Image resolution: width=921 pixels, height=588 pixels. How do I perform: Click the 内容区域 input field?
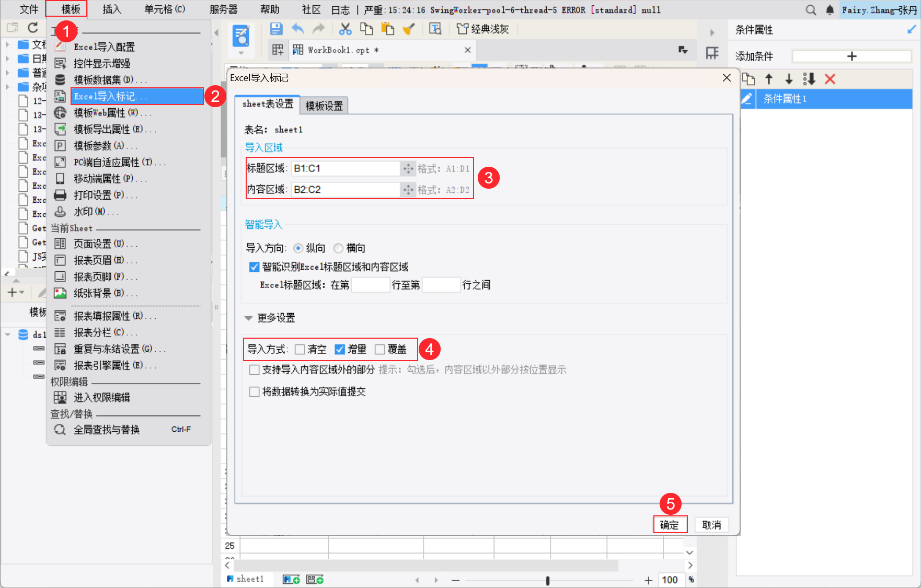coord(346,190)
